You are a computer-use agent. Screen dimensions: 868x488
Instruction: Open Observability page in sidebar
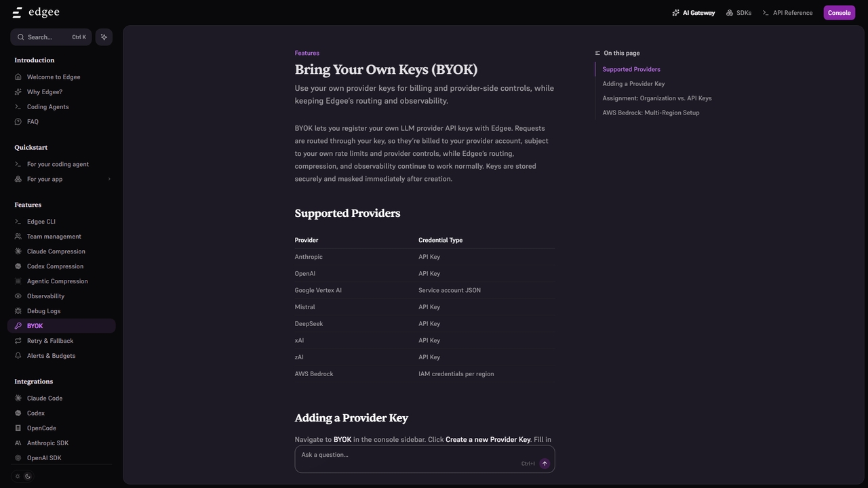pos(45,296)
